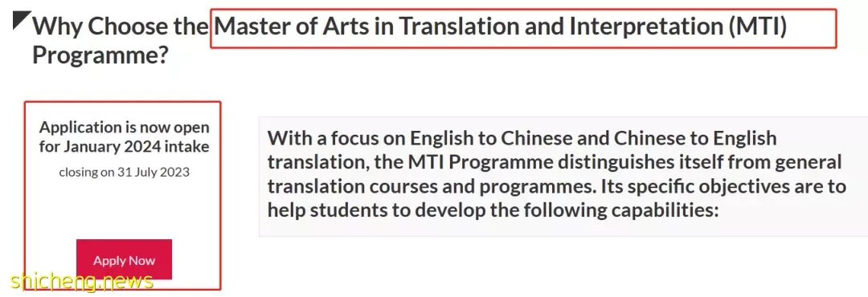Click the "following capabilities:" text
The width and height of the screenshot is (868, 297).
(x=620, y=210)
